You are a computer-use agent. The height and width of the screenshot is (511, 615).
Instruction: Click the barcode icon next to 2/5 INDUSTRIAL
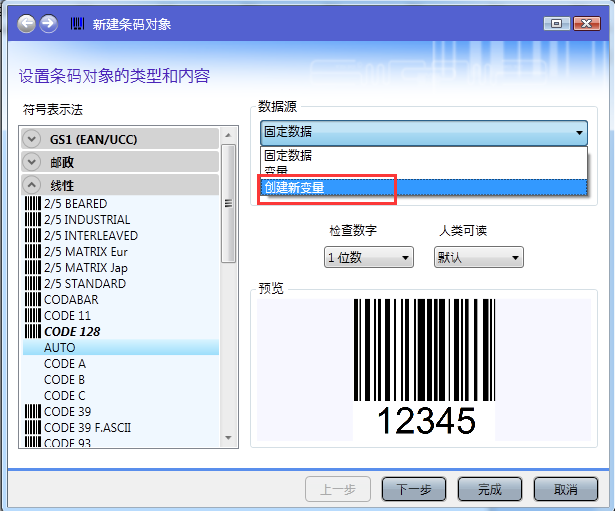pos(33,220)
